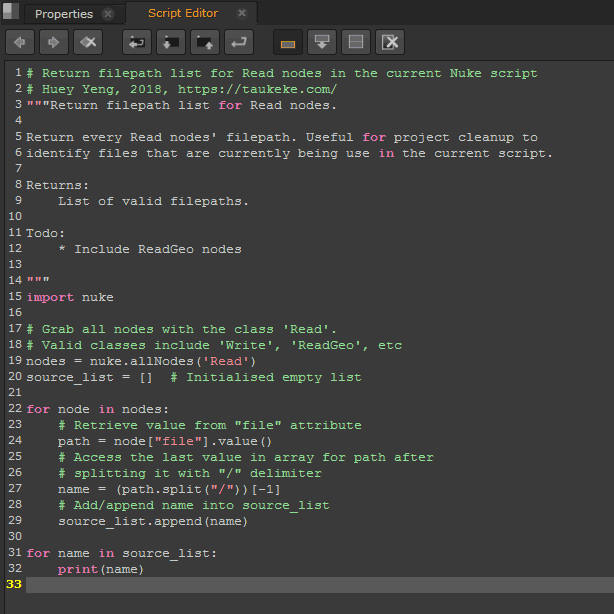The width and height of the screenshot is (614, 614).
Task: Open the pane layout menu icon
Action: pos(11,11)
